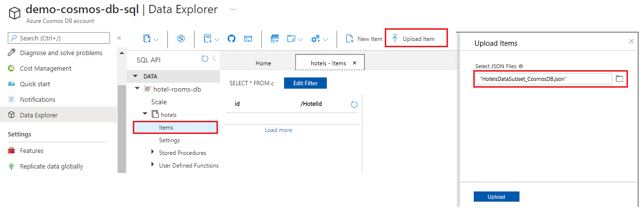Expand Stored Procedures node

[x=154, y=152]
